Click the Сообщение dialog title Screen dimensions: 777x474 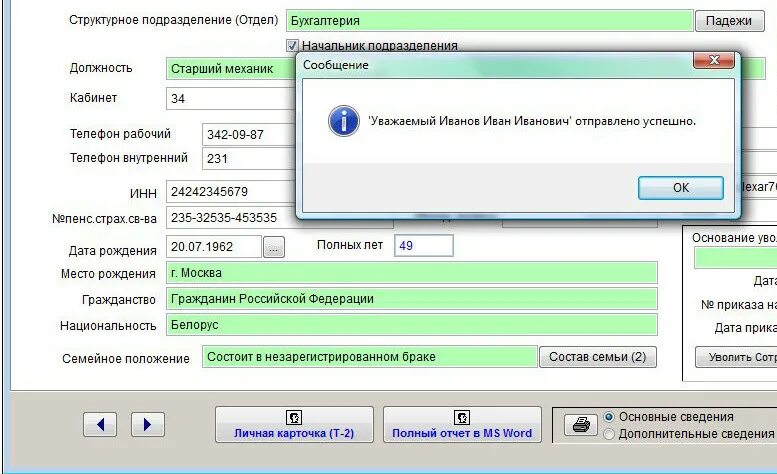point(336,65)
